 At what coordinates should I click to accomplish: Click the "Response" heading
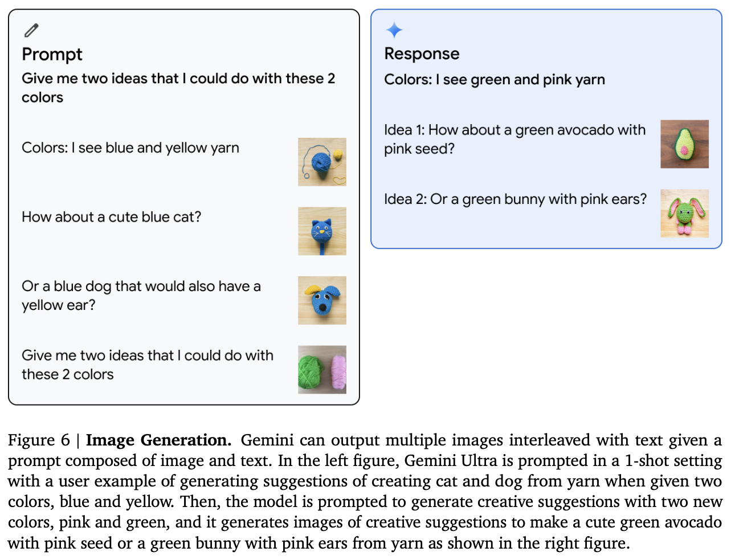pos(422,54)
